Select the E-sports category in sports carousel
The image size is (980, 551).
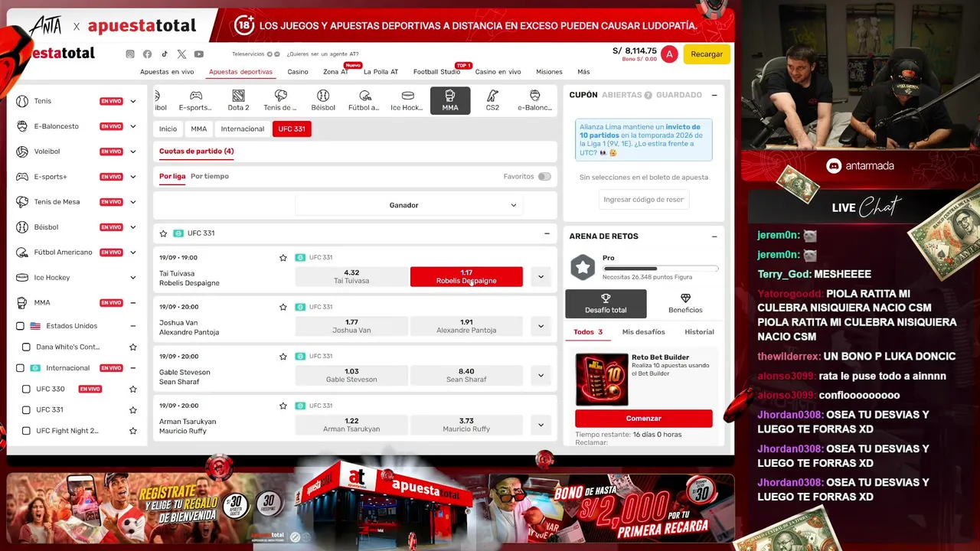(x=195, y=100)
